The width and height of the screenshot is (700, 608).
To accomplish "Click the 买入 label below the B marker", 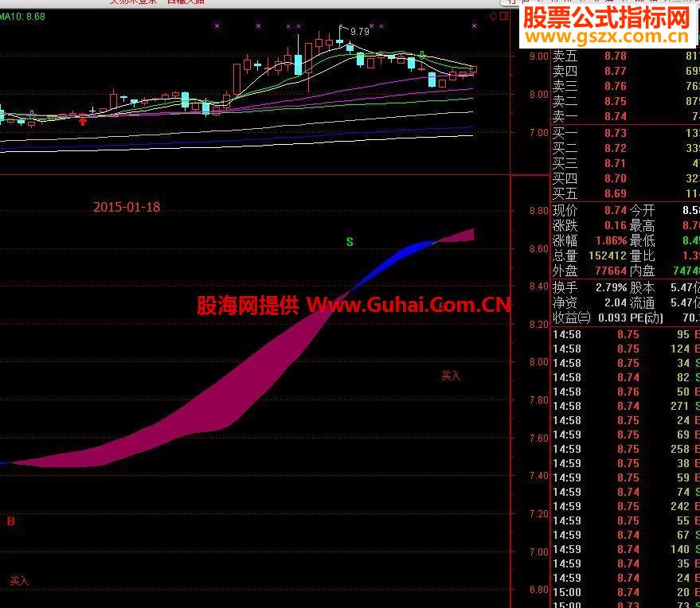I will (x=19, y=581).
